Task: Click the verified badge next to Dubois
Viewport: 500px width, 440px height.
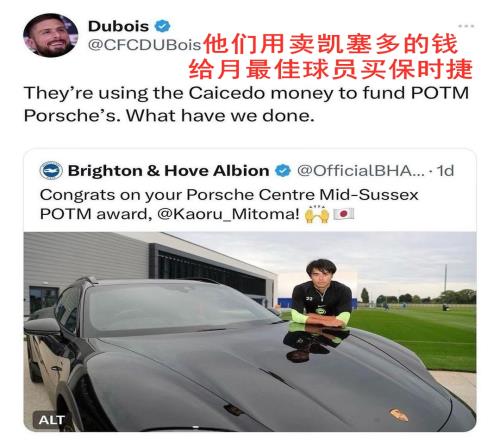Action: (162, 26)
